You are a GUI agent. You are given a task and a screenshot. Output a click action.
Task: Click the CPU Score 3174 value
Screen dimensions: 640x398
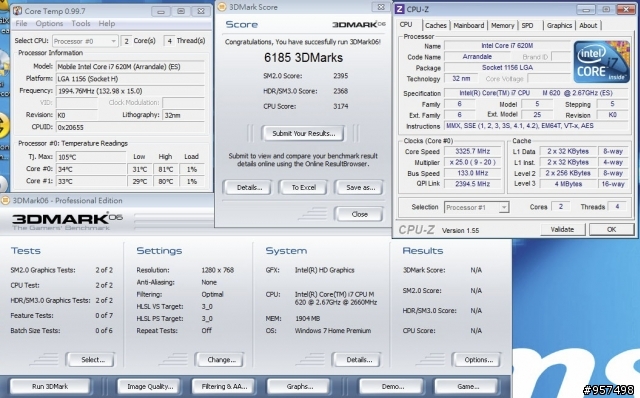click(340, 107)
